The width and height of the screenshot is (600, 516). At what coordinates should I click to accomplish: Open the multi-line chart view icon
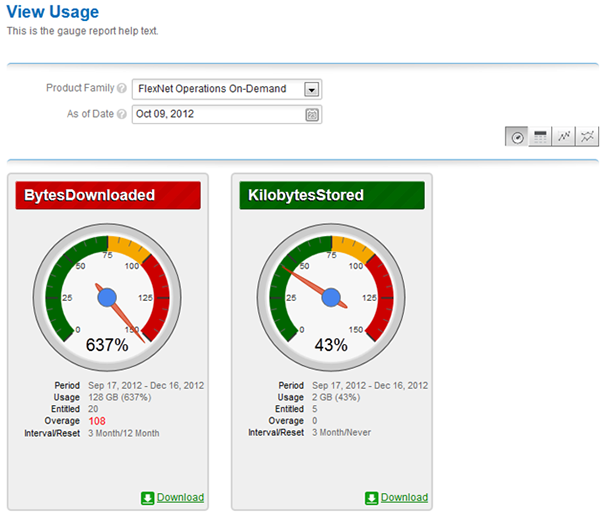pos(587,137)
